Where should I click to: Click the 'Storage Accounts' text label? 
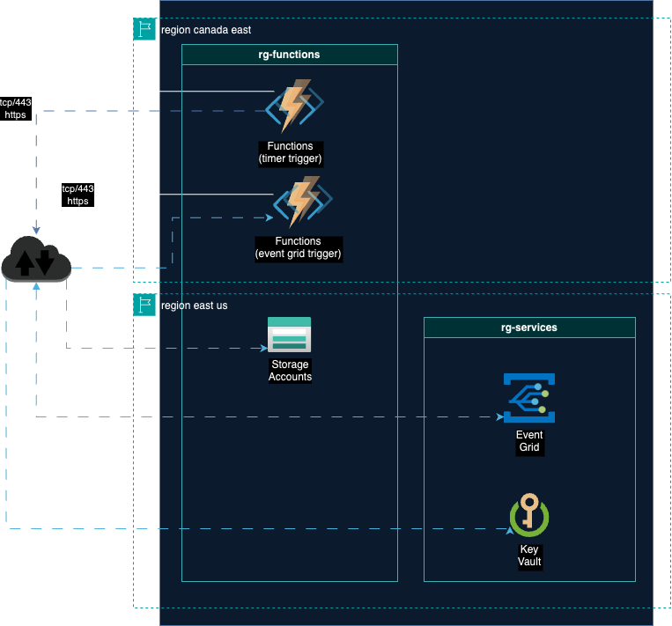point(290,371)
